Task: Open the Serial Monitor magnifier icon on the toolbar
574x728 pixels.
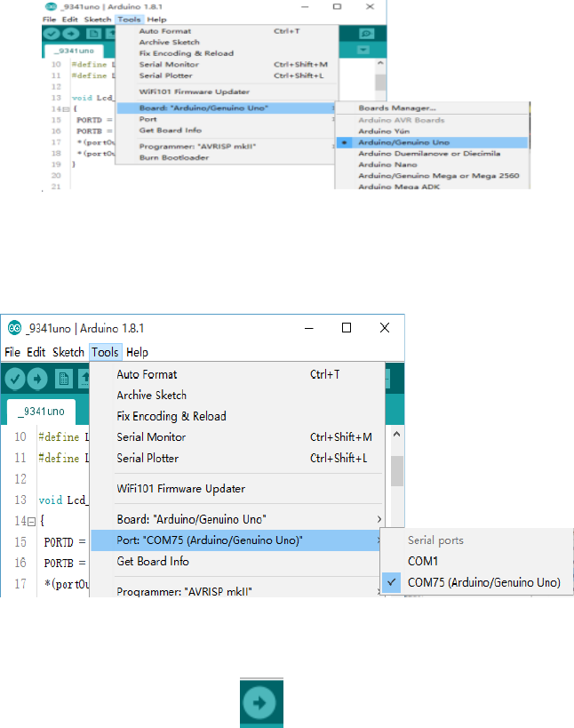Action: point(366,34)
